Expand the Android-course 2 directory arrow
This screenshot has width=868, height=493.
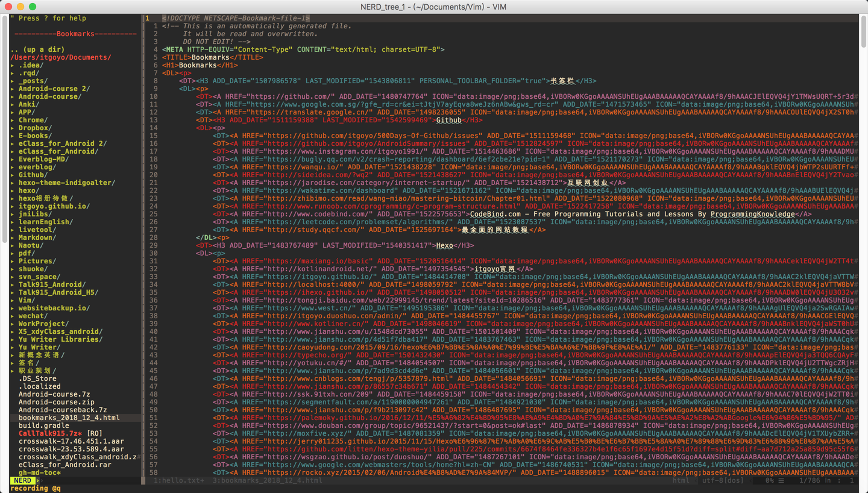coord(12,89)
